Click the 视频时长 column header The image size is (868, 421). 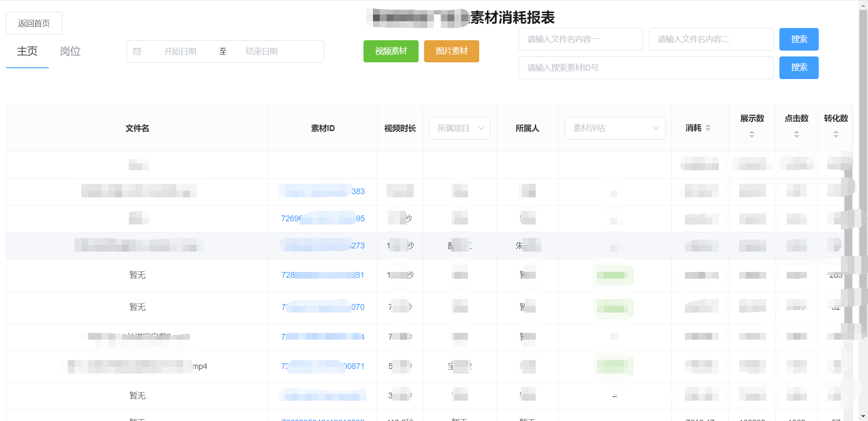pyautogui.click(x=400, y=128)
